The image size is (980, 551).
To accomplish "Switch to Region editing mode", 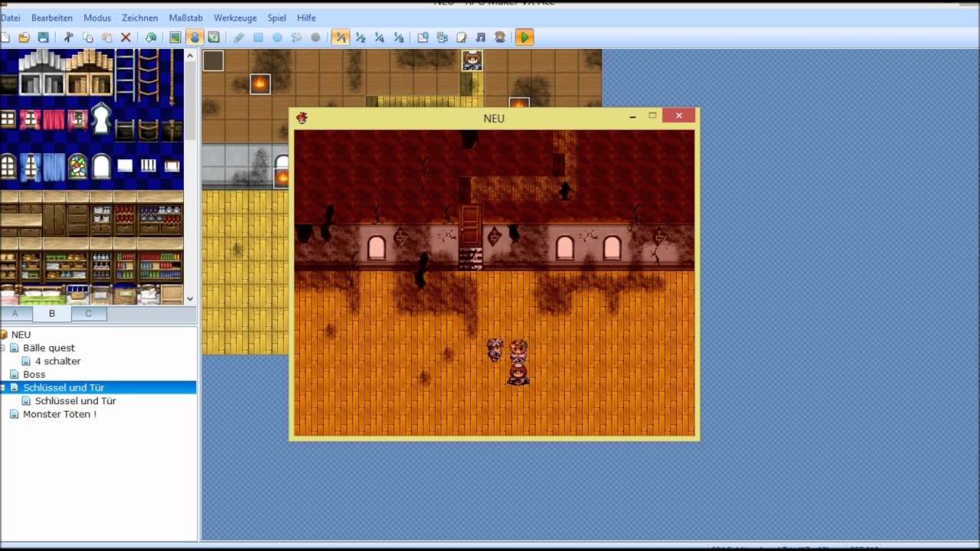I will pyautogui.click(x=214, y=37).
